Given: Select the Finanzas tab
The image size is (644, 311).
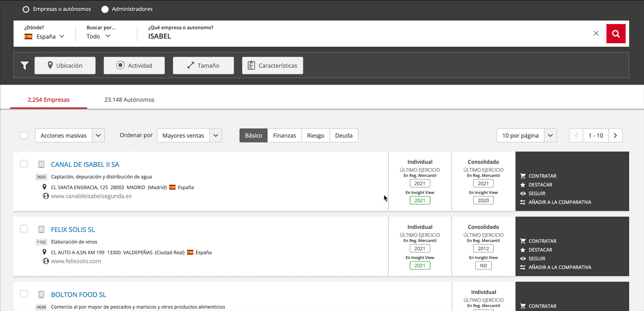Looking at the screenshot, I should coord(284,135).
